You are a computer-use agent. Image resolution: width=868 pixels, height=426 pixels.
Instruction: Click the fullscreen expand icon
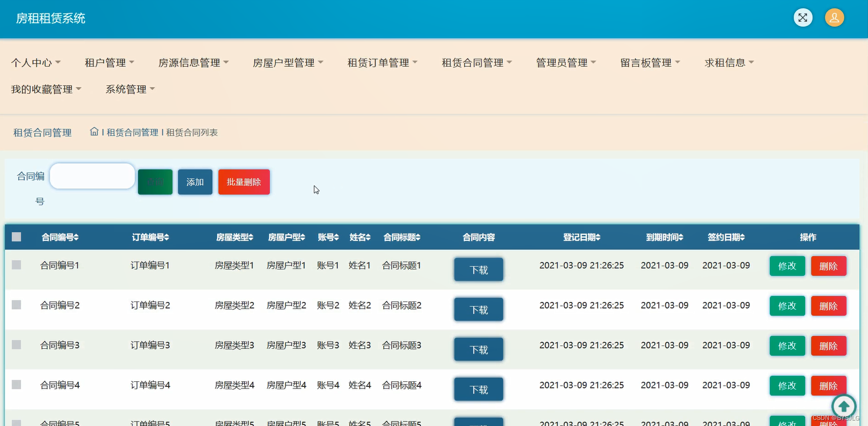point(802,18)
